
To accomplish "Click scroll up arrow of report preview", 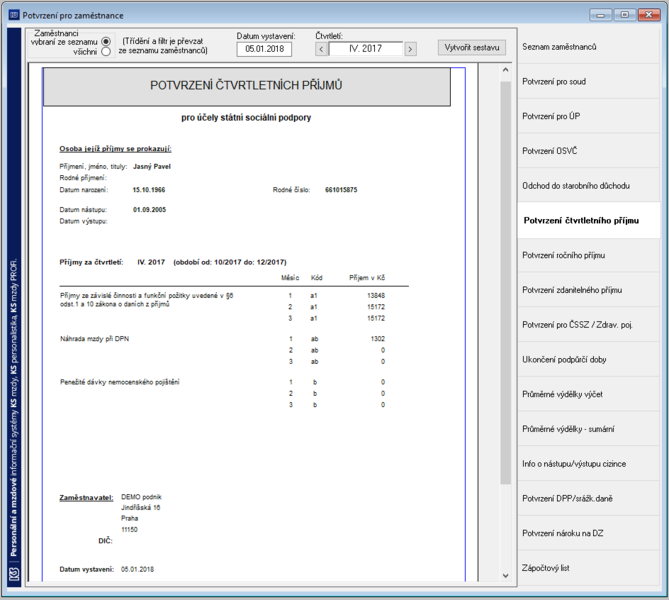I will click(x=506, y=70).
